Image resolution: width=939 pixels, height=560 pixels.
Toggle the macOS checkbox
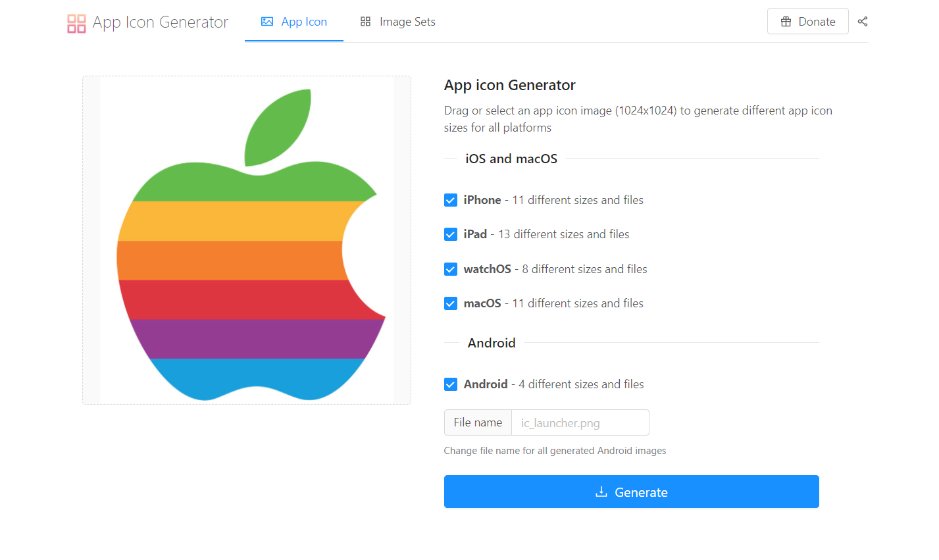(x=451, y=303)
